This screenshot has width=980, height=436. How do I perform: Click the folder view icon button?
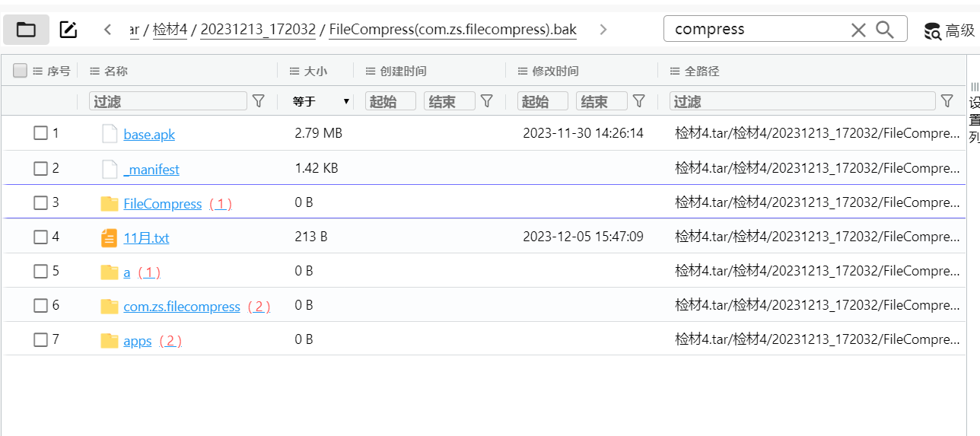coord(27,30)
